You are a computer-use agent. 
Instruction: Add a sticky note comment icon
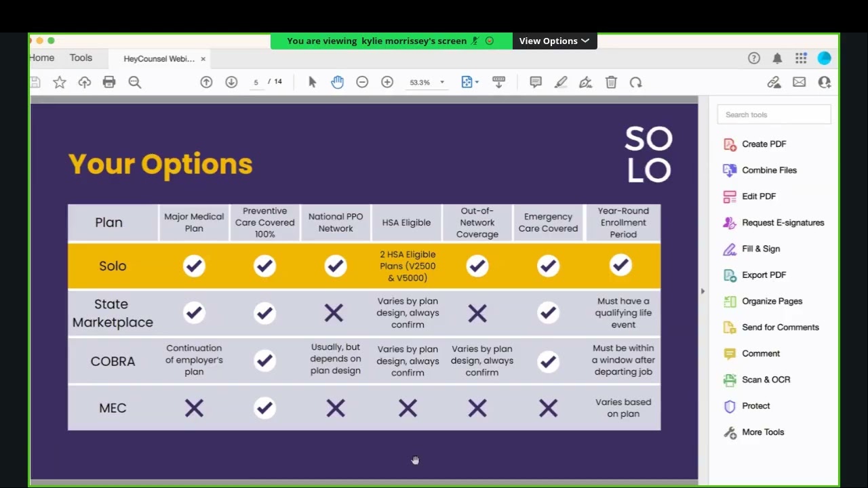click(536, 82)
